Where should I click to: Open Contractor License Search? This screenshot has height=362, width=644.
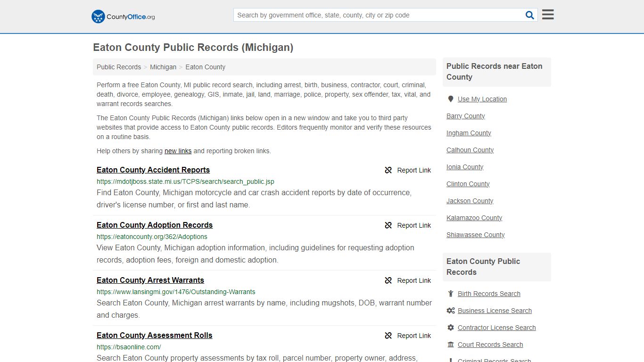coord(496,328)
